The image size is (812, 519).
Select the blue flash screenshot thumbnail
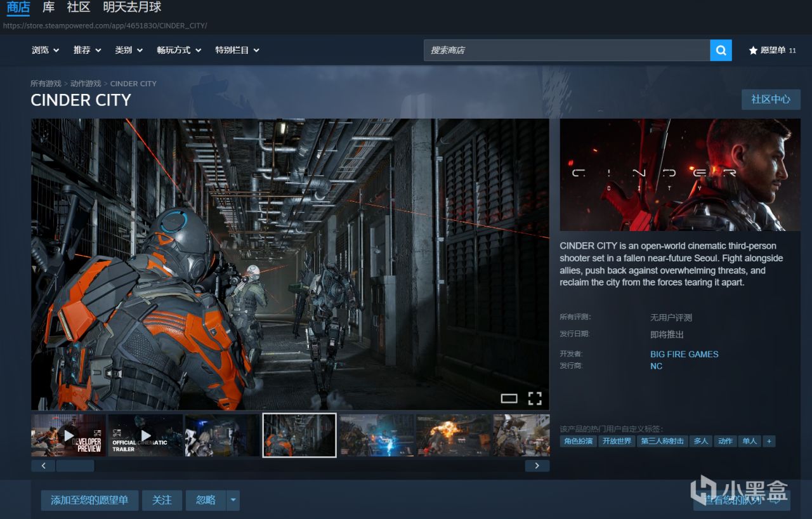[x=377, y=435]
